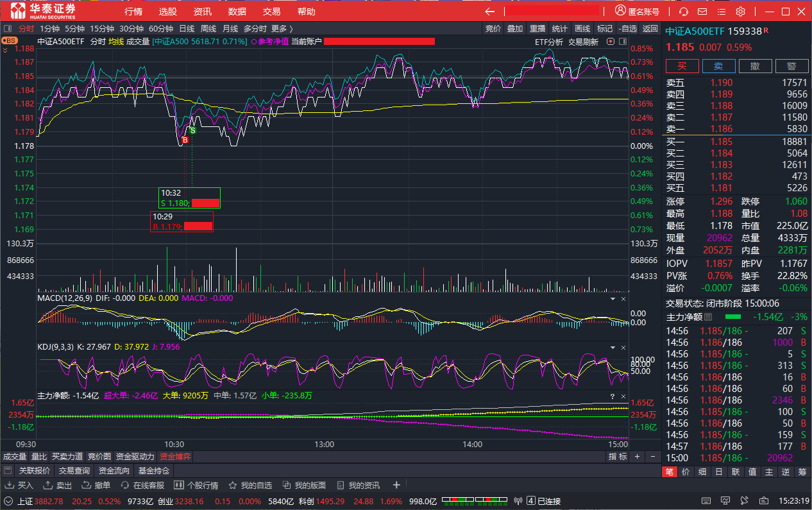Open the 交易 menu
Image resolution: width=812 pixels, height=510 pixels.
(x=271, y=12)
